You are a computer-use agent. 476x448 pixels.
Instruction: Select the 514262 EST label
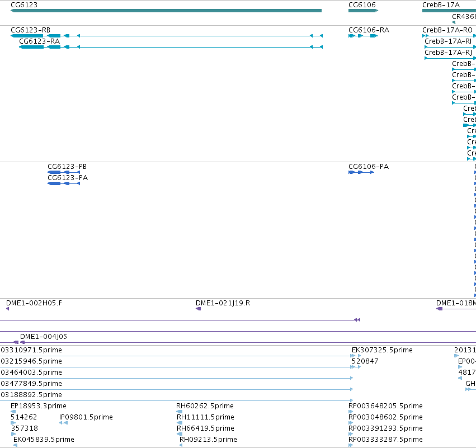coord(23,417)
